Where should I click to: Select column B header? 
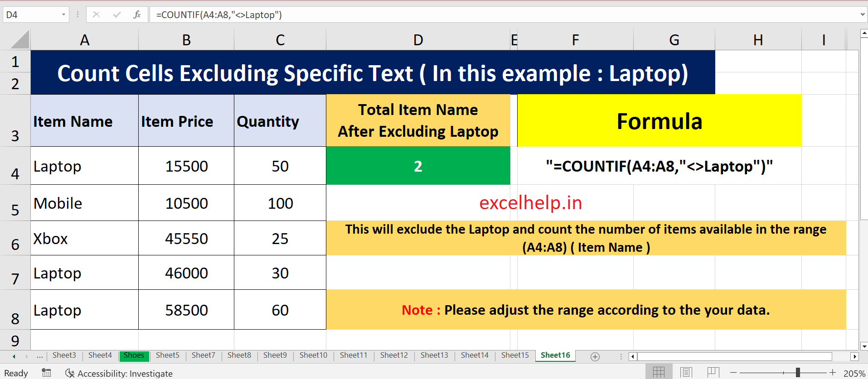186,40
